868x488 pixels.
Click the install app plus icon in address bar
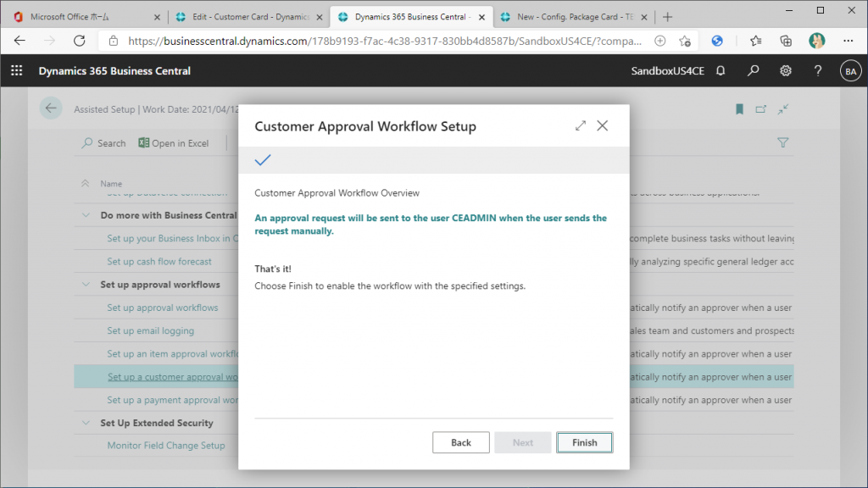coord(659,41)
